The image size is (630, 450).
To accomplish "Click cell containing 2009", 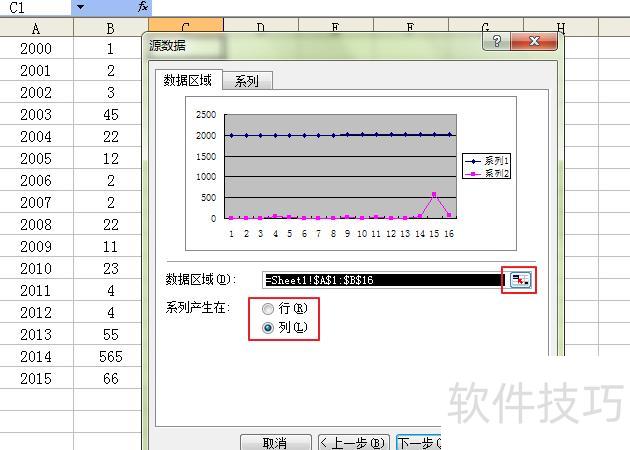I will click(x=36, y=247).
